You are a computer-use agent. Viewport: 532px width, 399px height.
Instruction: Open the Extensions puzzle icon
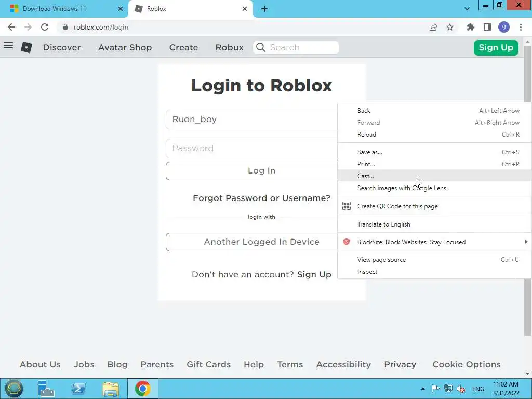point(471,27)
